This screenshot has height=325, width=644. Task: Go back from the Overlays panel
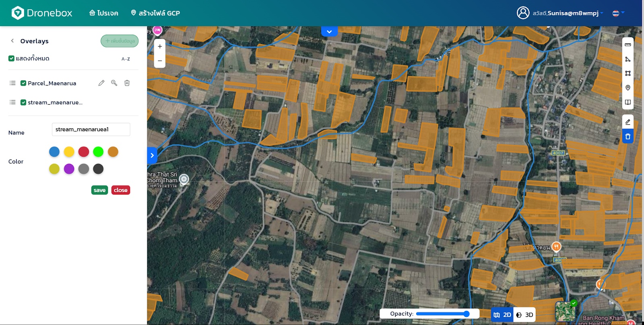(12, 41)
